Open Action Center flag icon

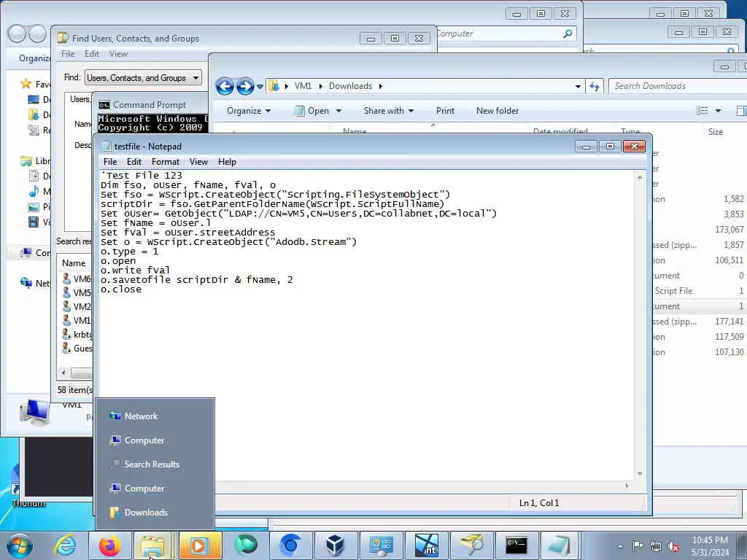[638, 546]
